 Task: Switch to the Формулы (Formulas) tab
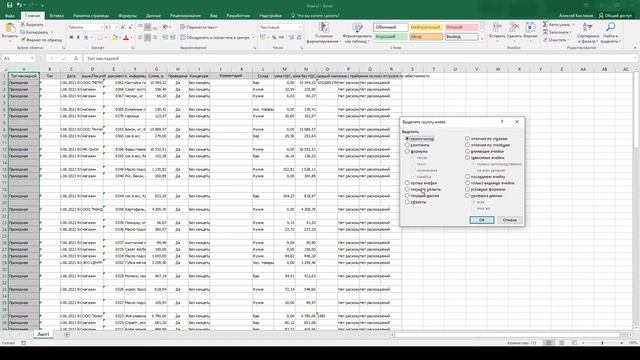coord(127,16)
